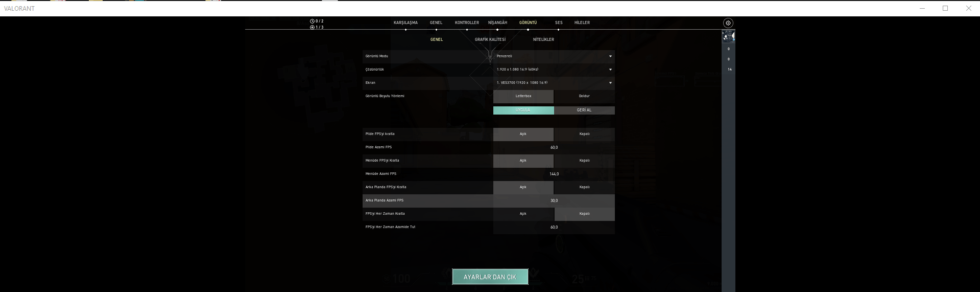Click the agent portrait thumbnail in right sidebar

click(x=728, y=36)
